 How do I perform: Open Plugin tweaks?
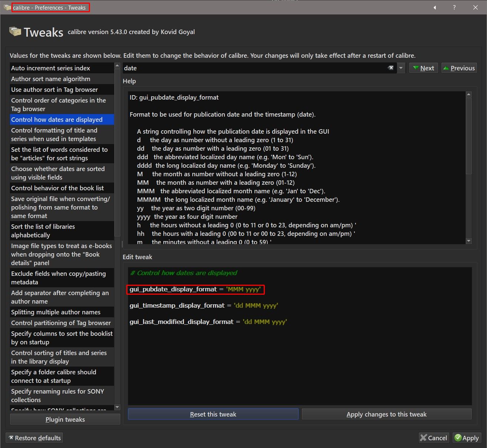pyautogui.click(x=65, y=419)
